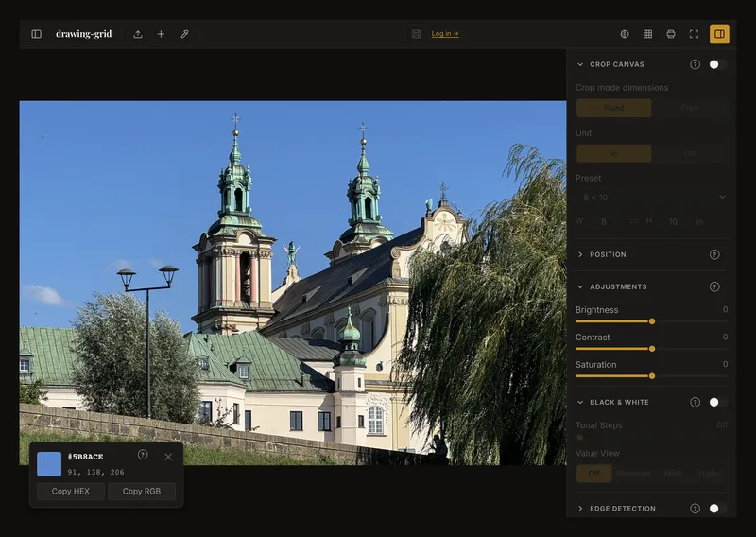Viewport: 756px width, 537px height.
Task: Click the Log in link
Action: click(x=445, y=33)
